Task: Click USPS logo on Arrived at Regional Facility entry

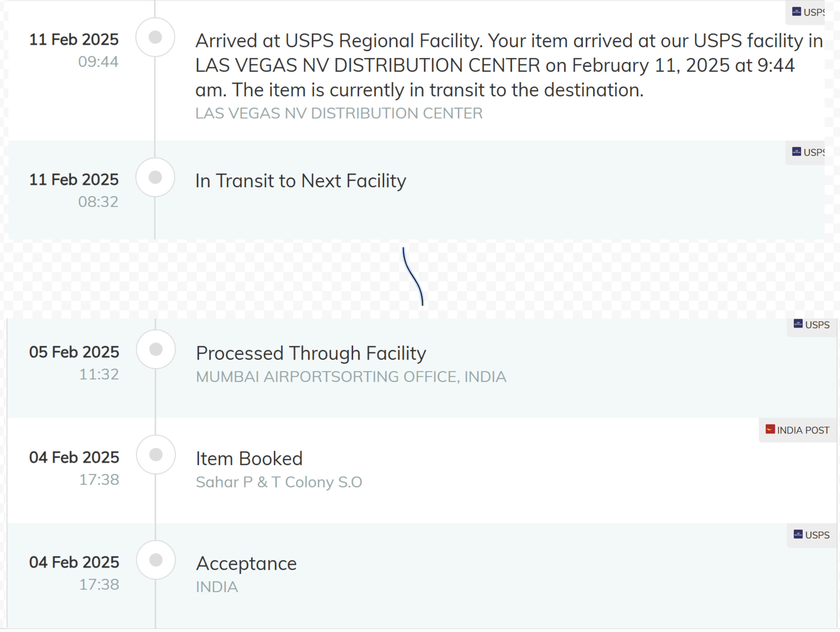Action: [796, 12]
